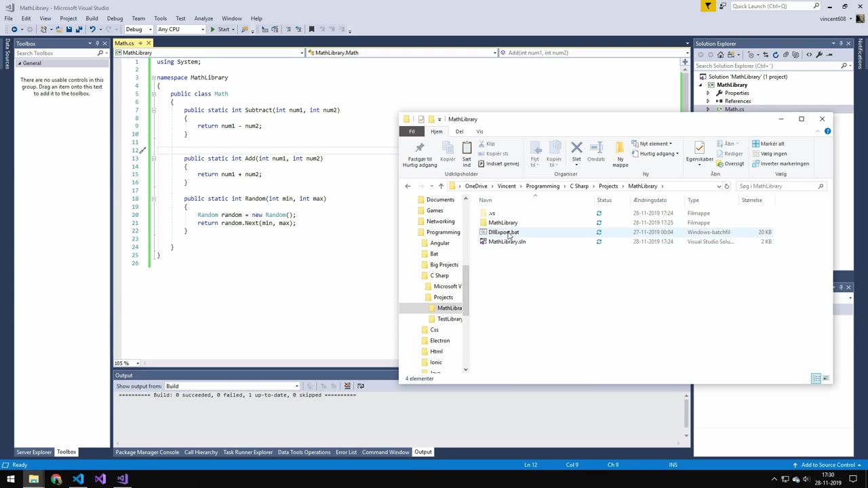This screenshot has width=868, height=488.
Task: Open the Tools menu
Action: [x=160, y=18]
